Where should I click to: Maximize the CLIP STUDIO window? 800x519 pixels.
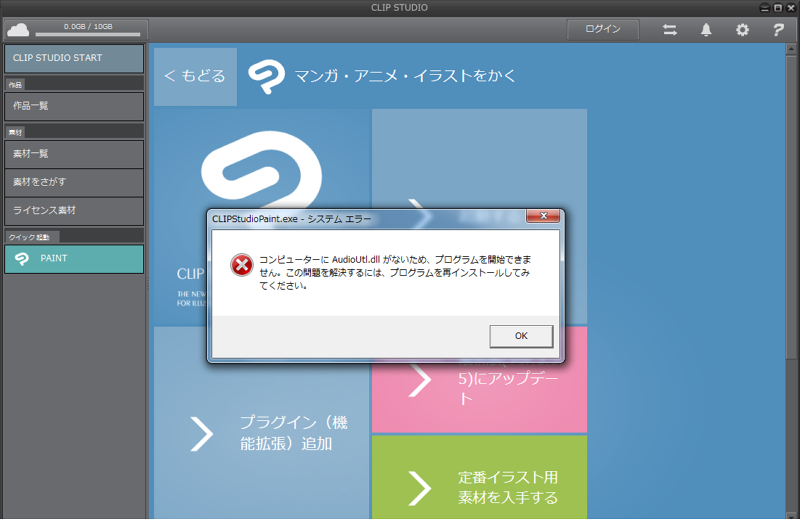point(778,8)
